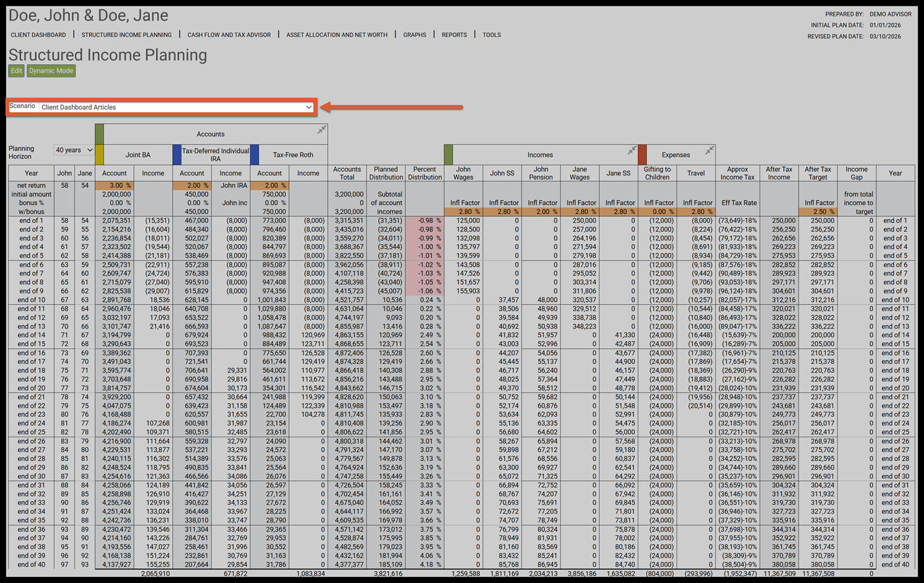Image resolution: width=924 pixels, height=583 pixels.
Task: Click the 2.50 % After Tax Target inflation cell
Action: (819, 212)
